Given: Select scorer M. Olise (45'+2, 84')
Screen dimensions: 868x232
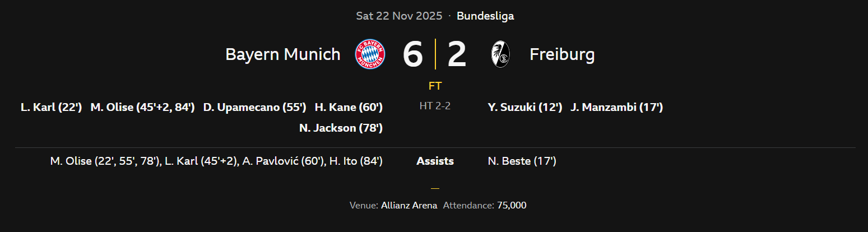Looking at the screenshot, I should [142, 107].
